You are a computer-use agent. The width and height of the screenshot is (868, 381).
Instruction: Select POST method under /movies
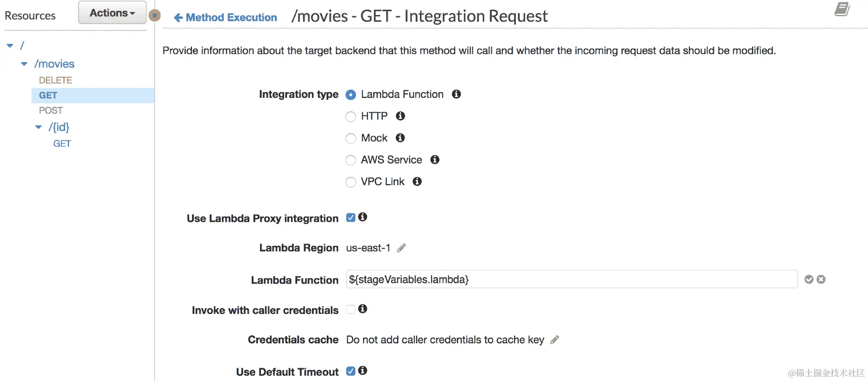[51, 110]
